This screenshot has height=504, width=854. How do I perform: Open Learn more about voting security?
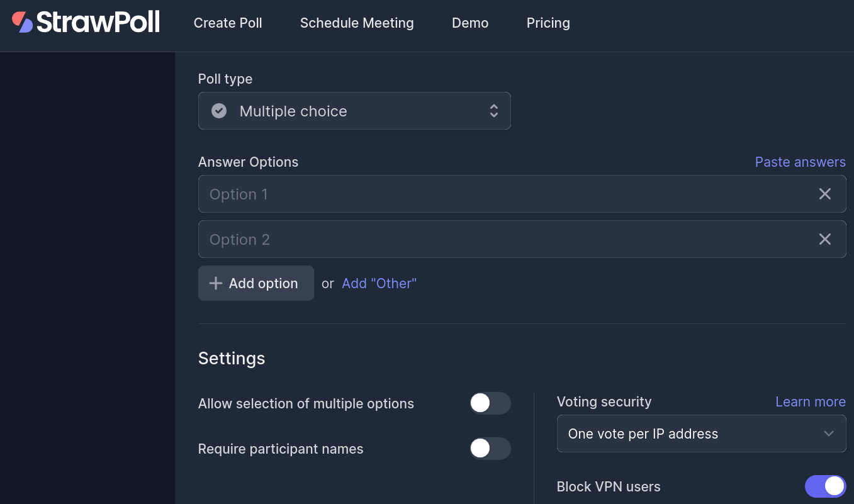[x=810, y=401]
